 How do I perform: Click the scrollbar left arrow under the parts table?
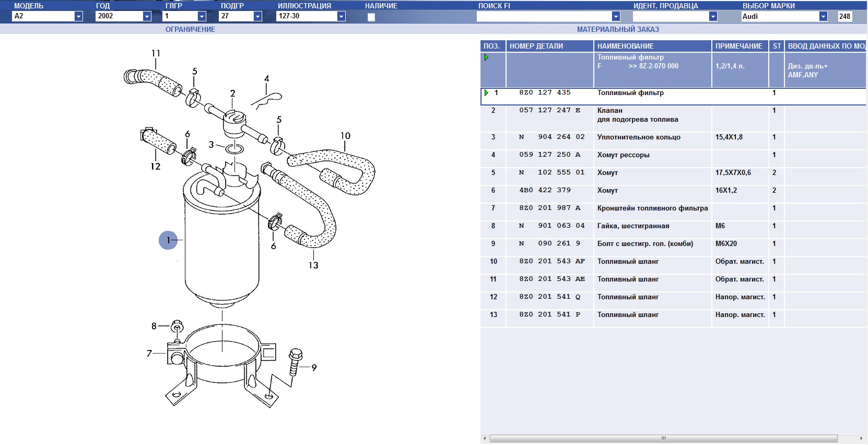point(485,438)
